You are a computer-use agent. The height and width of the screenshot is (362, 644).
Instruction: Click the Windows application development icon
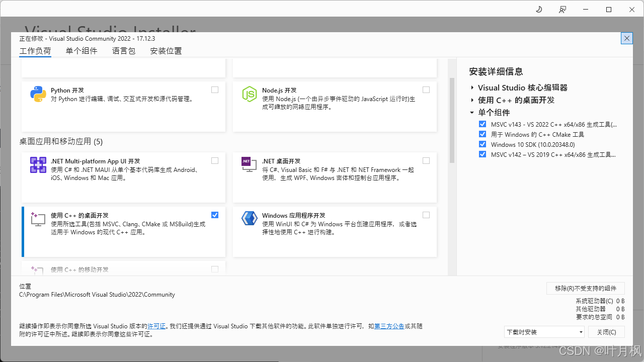coord(250,218)
